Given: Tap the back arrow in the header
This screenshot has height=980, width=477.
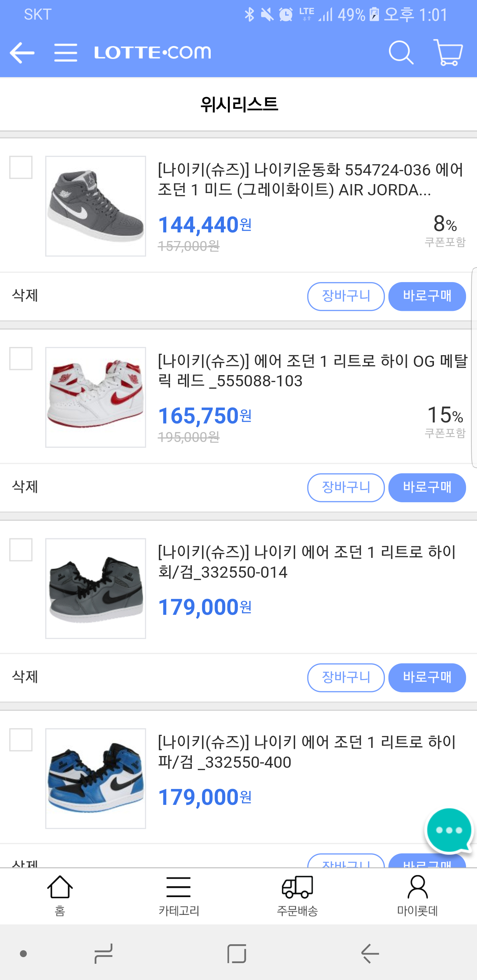Looking at the screenshot, I should pyautogui.click(x=22, y=53).
